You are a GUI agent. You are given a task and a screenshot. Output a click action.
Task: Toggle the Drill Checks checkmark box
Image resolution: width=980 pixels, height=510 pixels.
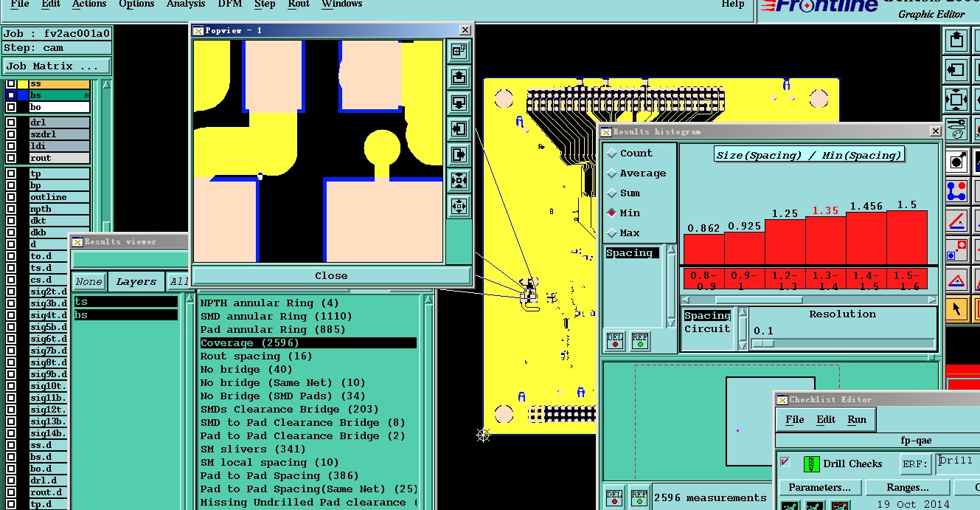click(x=785, y=462)
